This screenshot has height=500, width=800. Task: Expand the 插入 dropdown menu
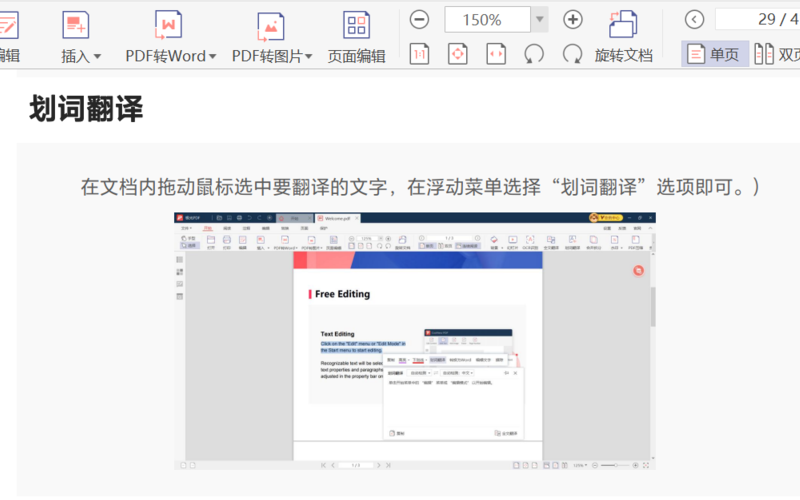coord(96,57)
